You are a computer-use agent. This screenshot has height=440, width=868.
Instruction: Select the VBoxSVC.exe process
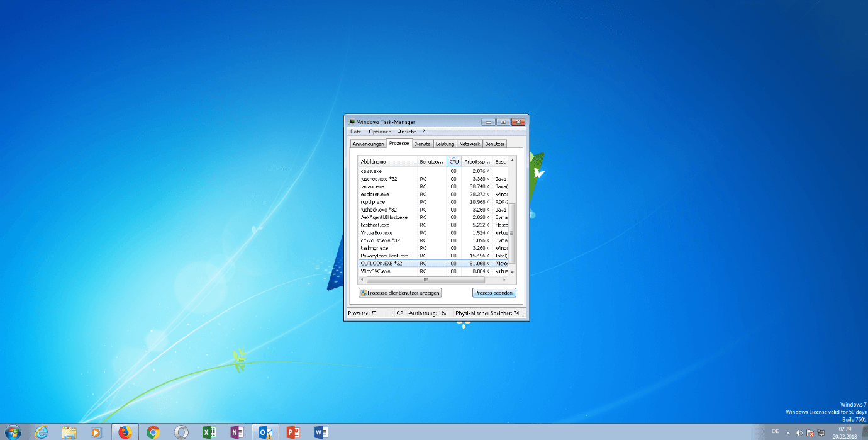click(433, 271)
